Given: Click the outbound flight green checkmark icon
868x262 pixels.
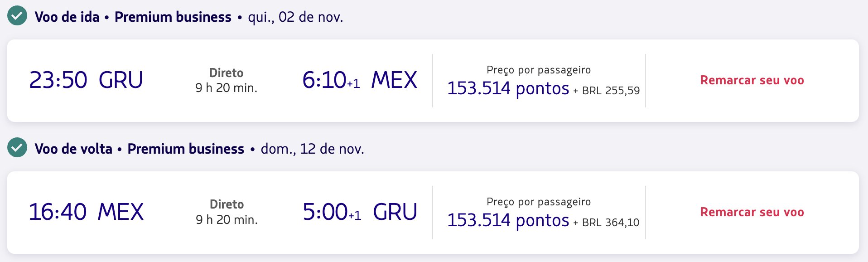Looking at the screenshot, I should [x=17, y=16].
